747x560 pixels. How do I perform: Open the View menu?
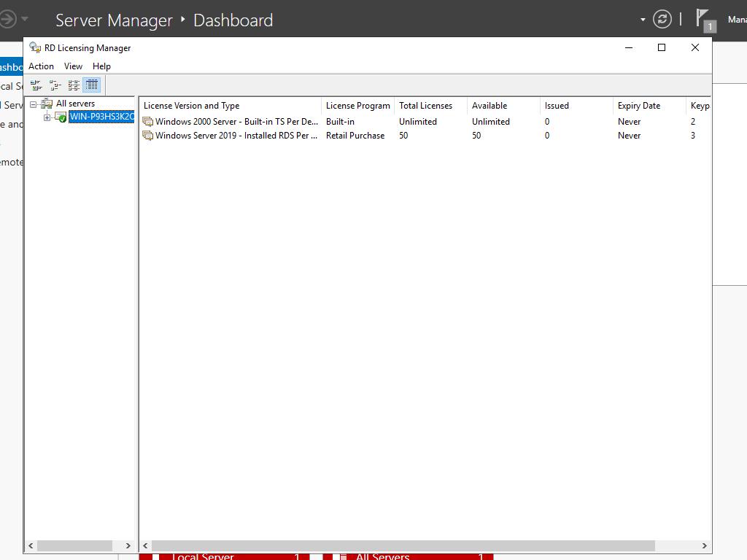point(74,66)
